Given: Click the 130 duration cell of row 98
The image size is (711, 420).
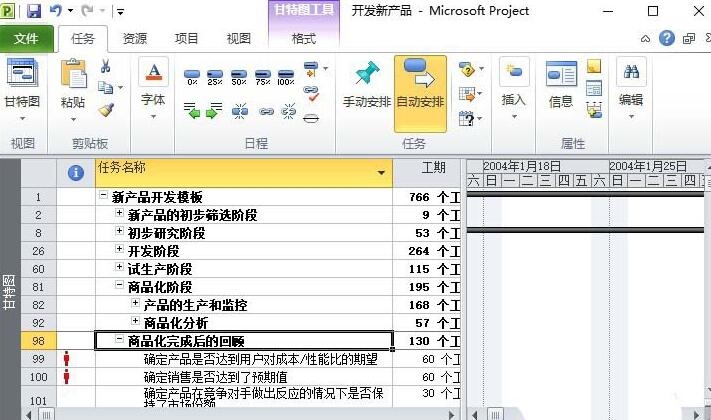Looking at the screenshot, I should point(426,341).
